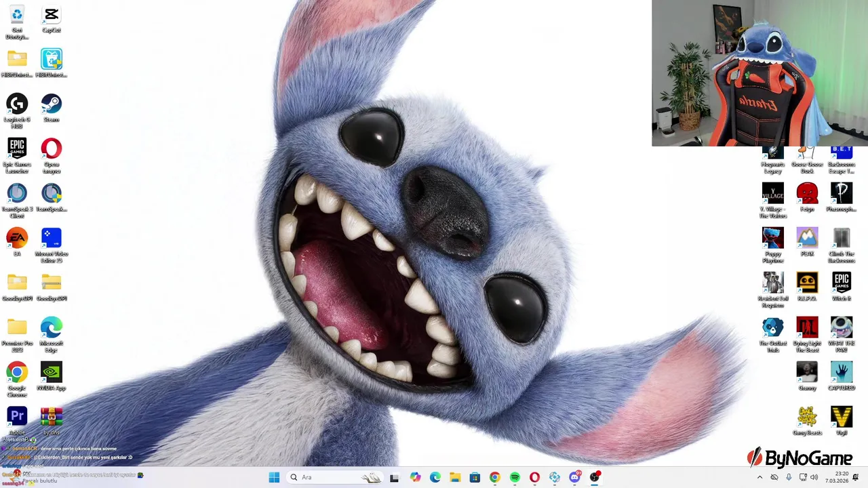The image size is (868, 488).
Task: Open Task View from the taskbar
Action: [394, 477]
